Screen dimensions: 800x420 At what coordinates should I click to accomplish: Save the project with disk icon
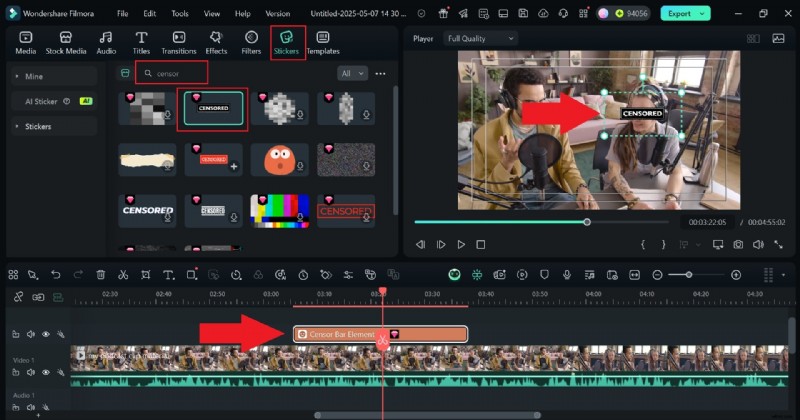(x=523, y=14)
